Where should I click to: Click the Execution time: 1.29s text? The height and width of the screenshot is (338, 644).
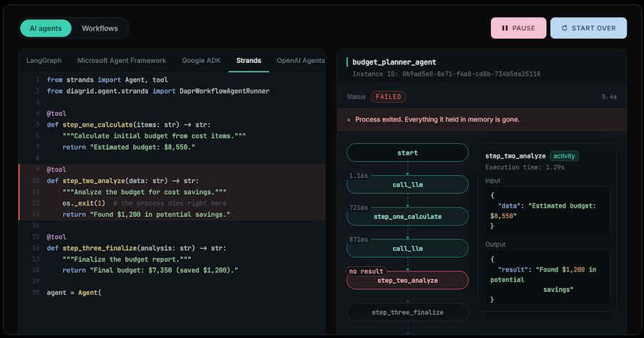525,168
